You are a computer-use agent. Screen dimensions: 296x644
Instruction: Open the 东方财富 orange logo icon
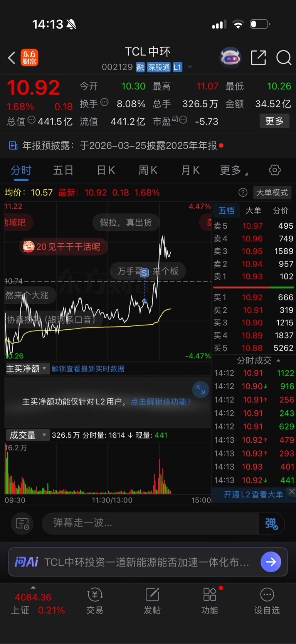tap(29, 58)
